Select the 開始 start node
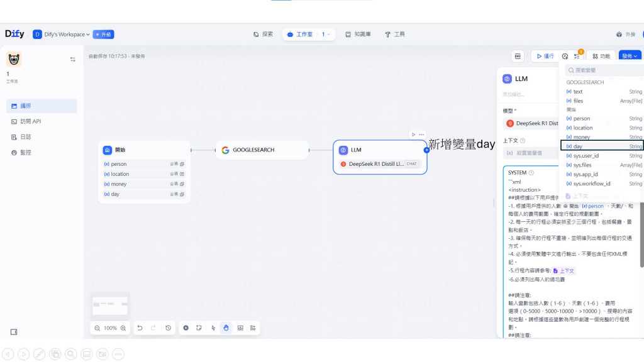644x362 pixels. [144, 150]
